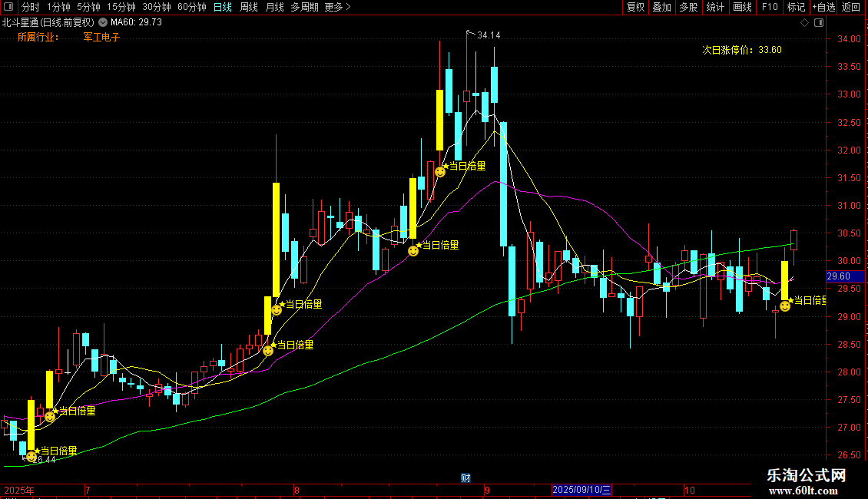Click 返回 to go back
The image size is (868, 499).
pos(851,7)
